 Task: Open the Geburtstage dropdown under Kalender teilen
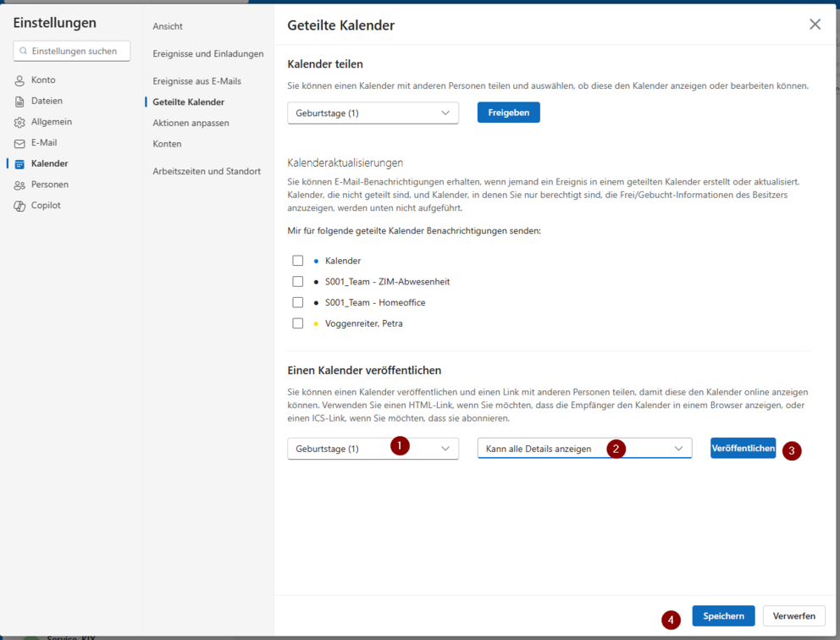click(373, 113)
